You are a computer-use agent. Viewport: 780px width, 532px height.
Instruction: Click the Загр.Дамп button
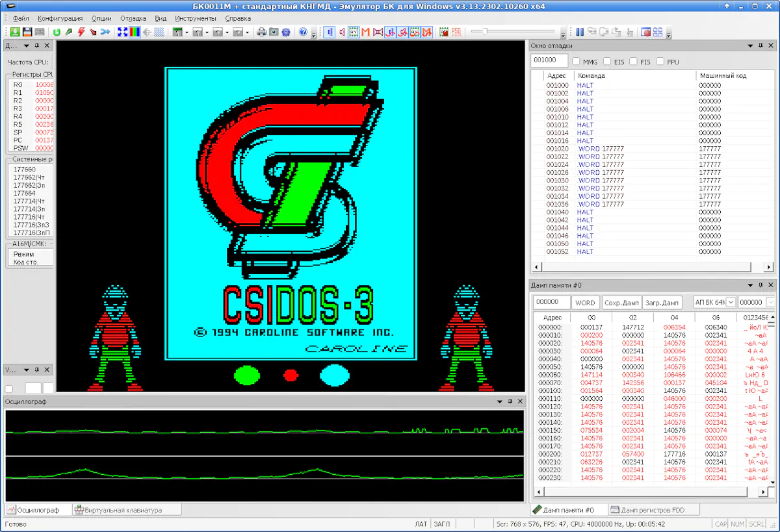[662, 302]
